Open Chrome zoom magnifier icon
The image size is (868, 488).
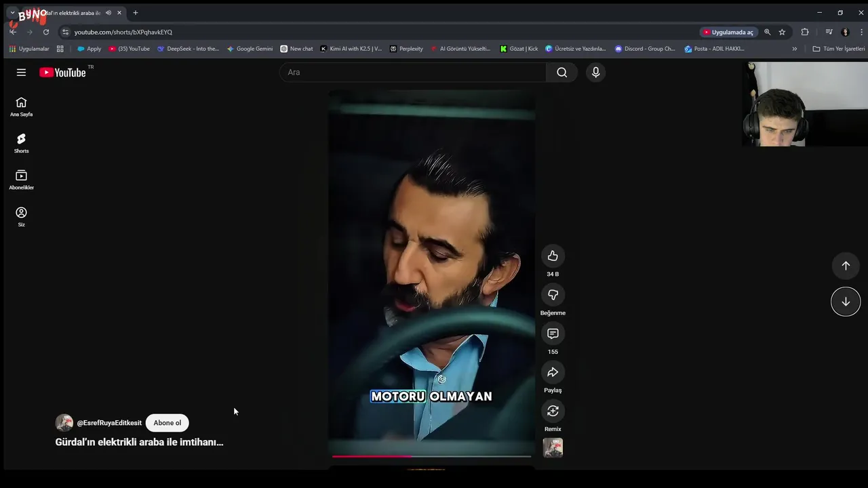[x=767, y=32]
